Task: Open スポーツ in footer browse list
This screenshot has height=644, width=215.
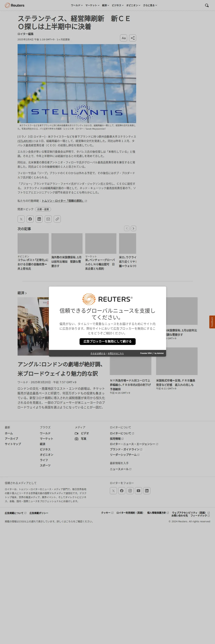Action: pyautogui.click(x=45, y=465)
